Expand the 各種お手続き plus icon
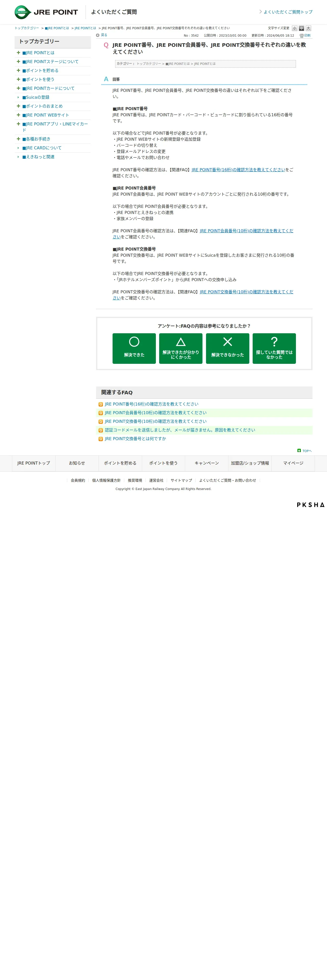Screen dimensions: 327x980 click(18, 139)
